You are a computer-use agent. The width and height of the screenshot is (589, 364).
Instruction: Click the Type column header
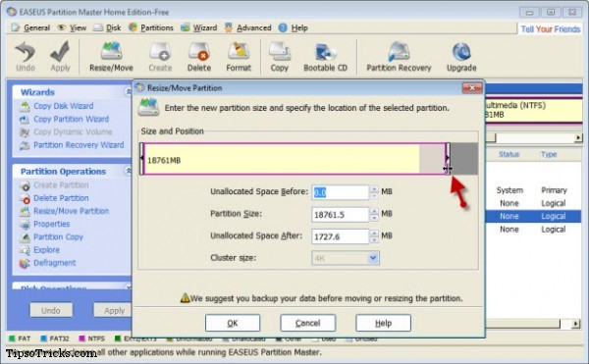pos(549,155)
